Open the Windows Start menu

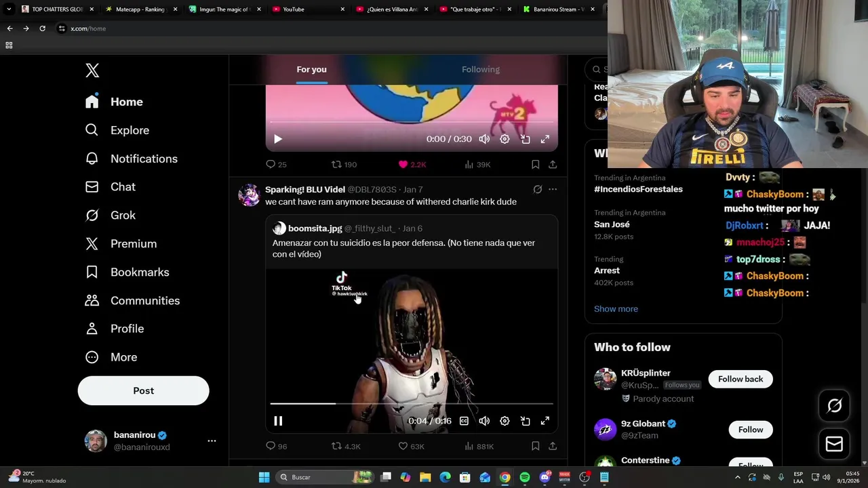(264, 477)
